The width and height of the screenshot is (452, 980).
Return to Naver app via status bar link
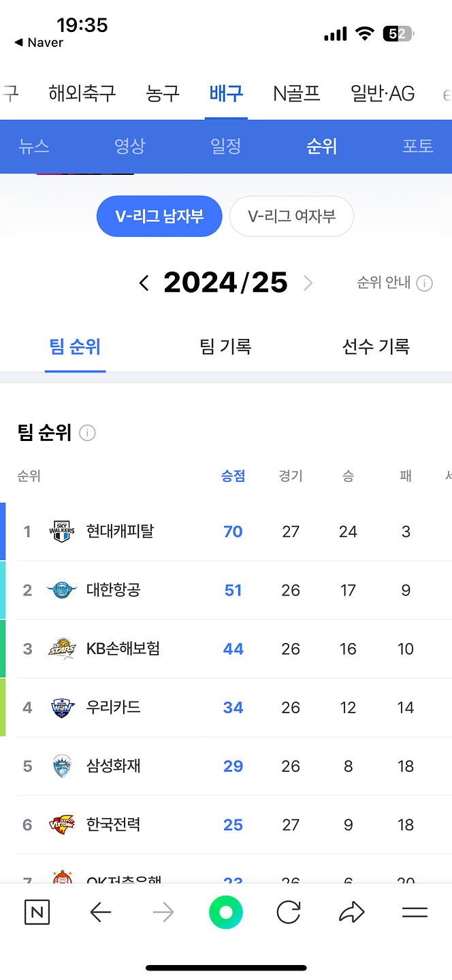click(x=39, y=43)
